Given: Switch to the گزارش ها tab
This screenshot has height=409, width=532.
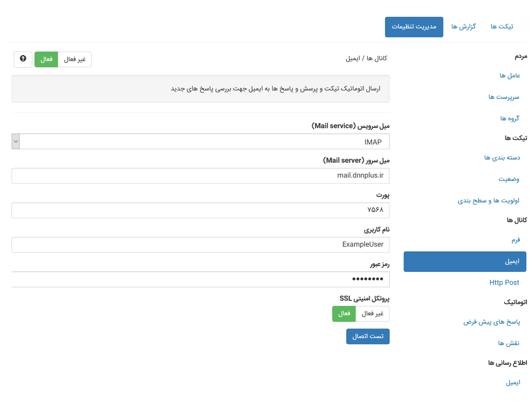Looking at the screenshot, I should (463, 27).
